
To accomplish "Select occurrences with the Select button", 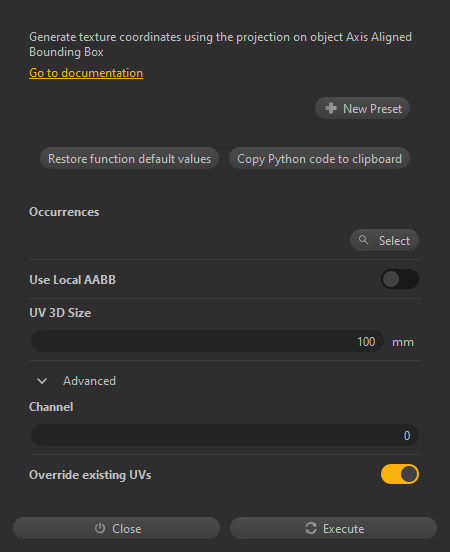I will (x=385, y=240).
